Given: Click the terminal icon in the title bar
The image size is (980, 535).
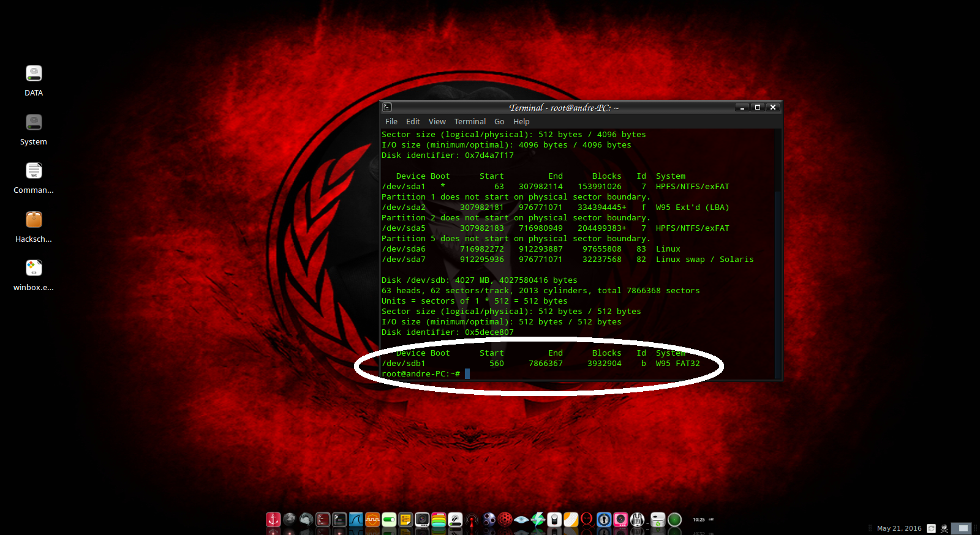Looking at the screenshot, I should point(387,107).
